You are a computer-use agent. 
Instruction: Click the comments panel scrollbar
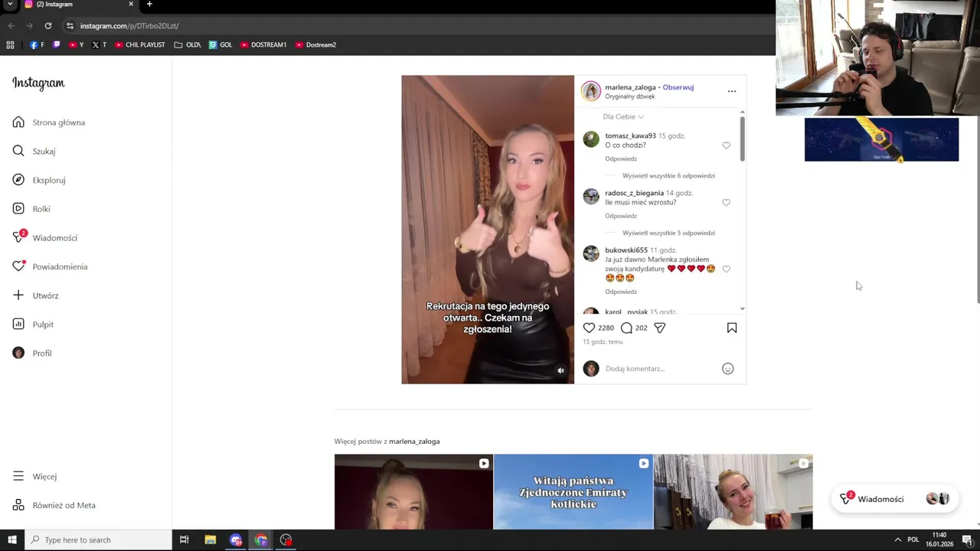tap(742, 138)
